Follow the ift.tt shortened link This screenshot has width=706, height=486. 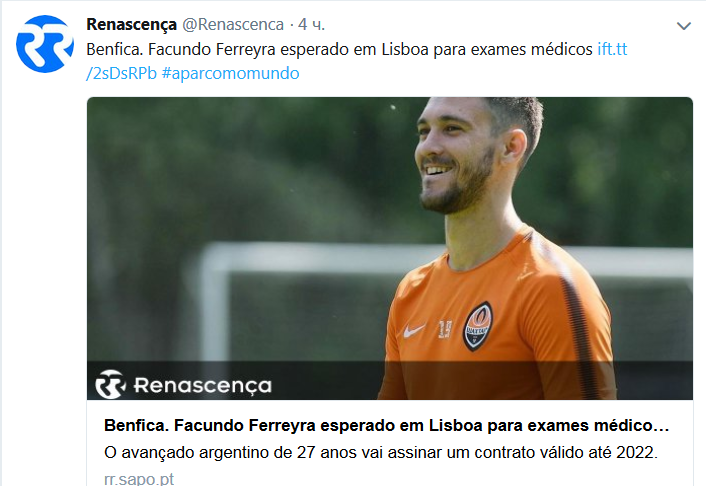[612, 49]
